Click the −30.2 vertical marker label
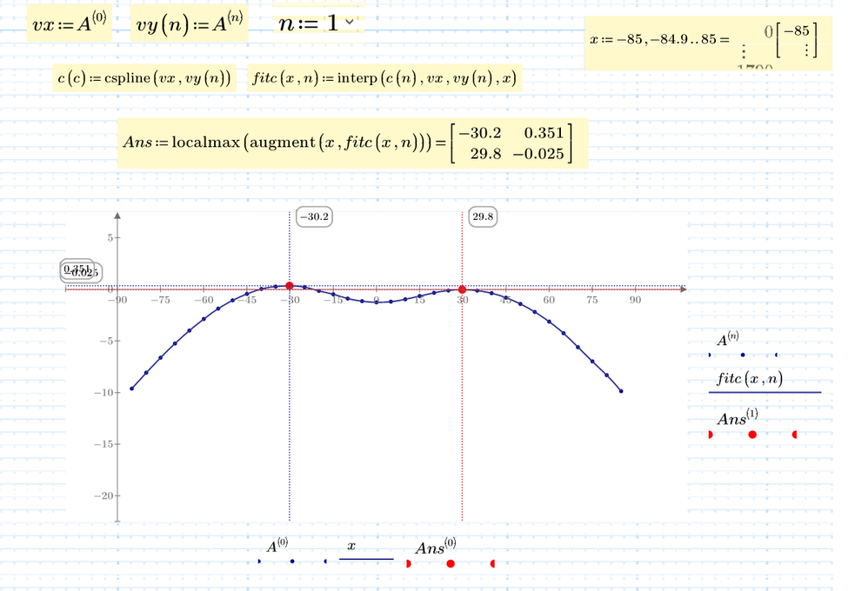 (x=315, y=217)
